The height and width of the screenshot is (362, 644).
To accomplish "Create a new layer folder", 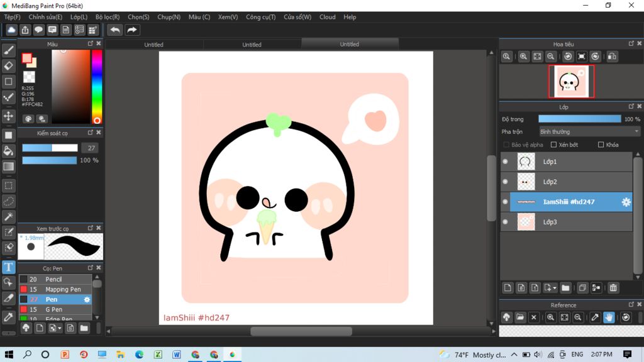I will 565,288.
